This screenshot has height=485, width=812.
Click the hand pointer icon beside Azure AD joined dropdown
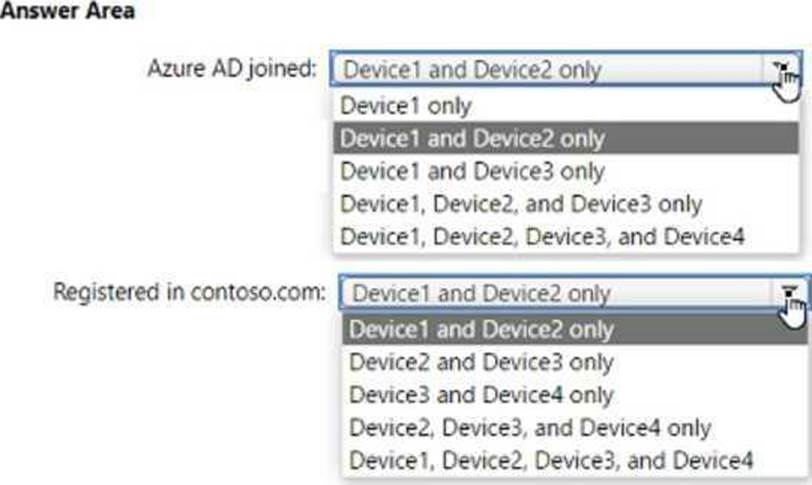(788, 83)
